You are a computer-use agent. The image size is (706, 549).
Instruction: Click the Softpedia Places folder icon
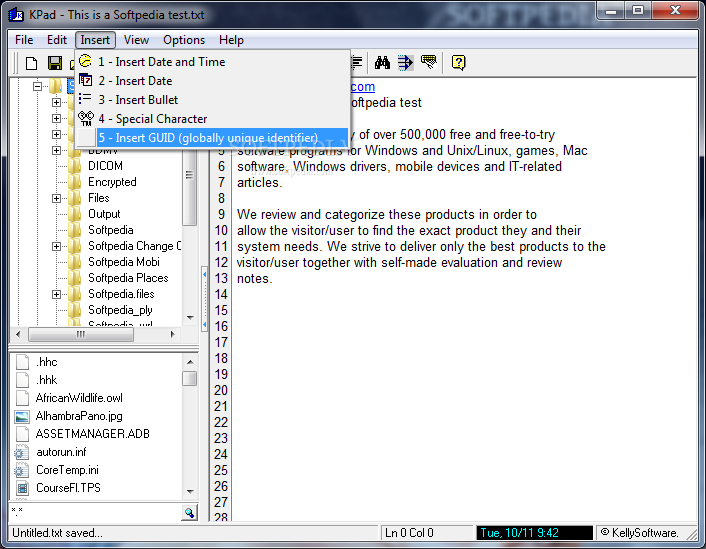[74, 278]
